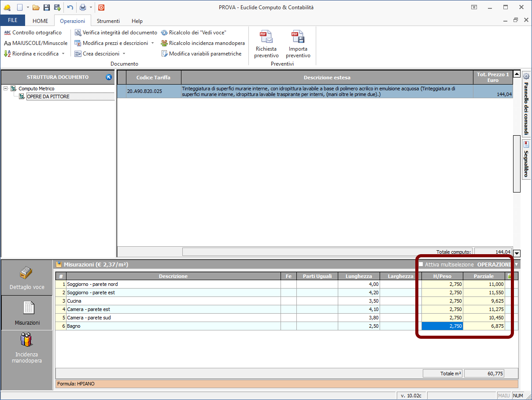Click the Lunghezza cell for Cucina row

click(x=358, y=301)
